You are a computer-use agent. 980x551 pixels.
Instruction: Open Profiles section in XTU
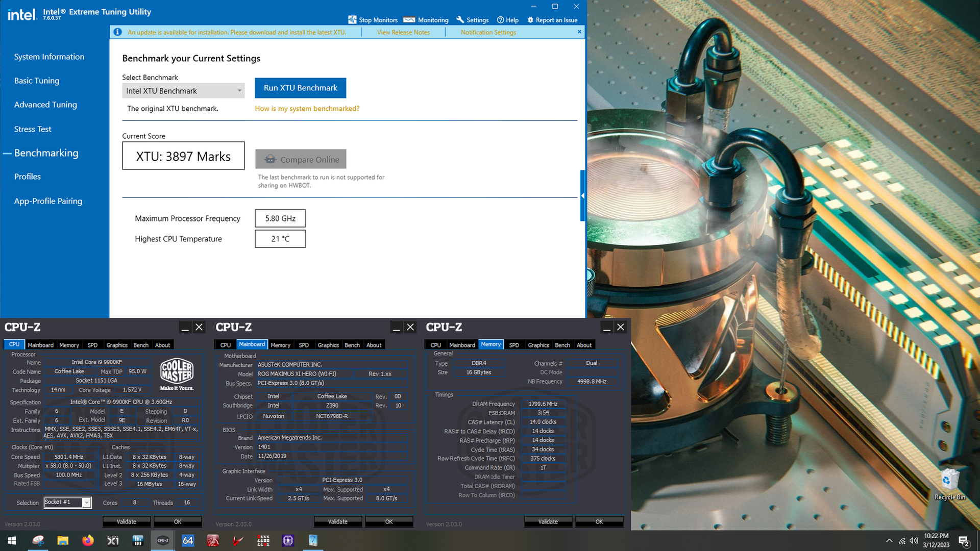(28, 177)
